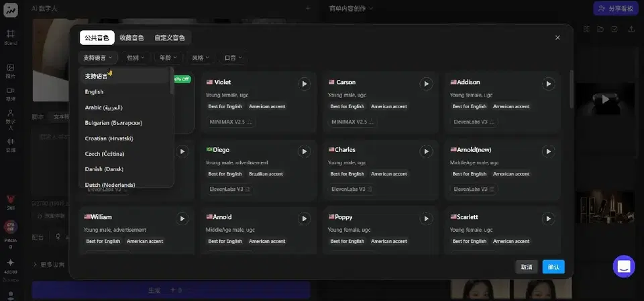
Task: Open the Pricing icon in sidebar
Action: click(11, 232)
